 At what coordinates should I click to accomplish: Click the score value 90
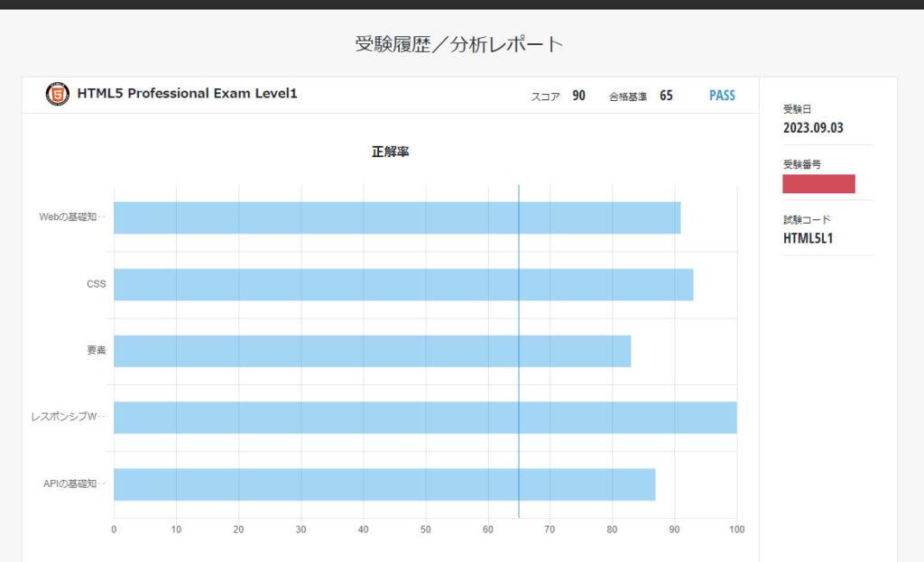(x=578, y=96)
